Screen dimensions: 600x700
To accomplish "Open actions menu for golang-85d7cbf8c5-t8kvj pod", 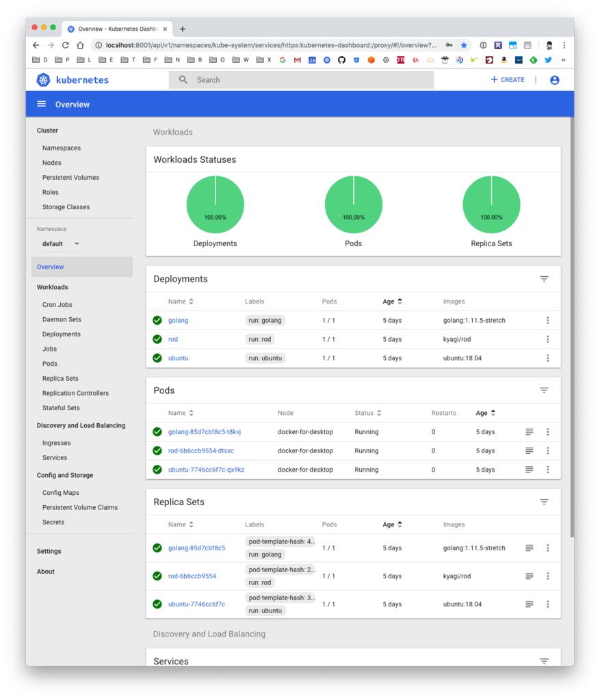I will click(548, 432).
